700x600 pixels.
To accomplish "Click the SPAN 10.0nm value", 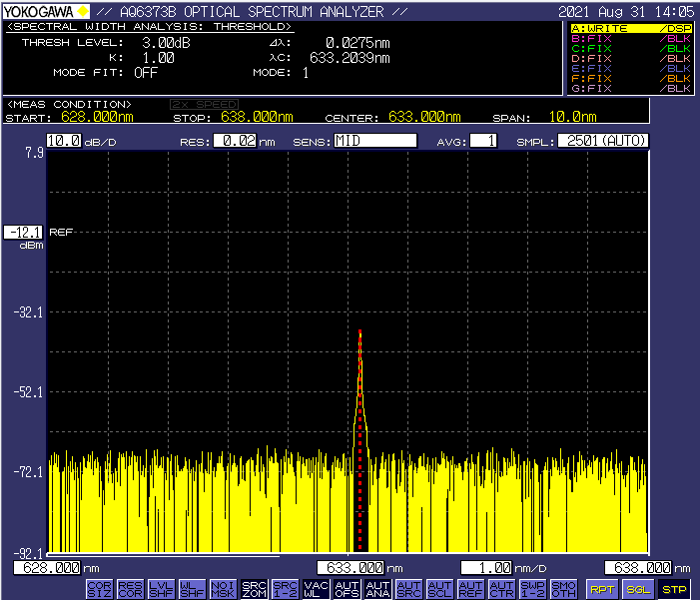I will (x=573, y=117).
